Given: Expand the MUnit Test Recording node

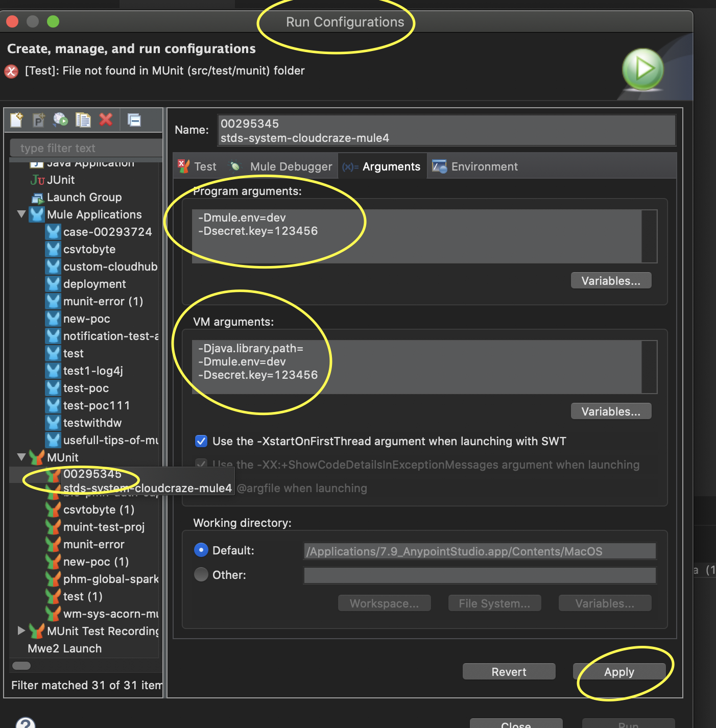Looking at the screenshot, I should (x=21, y=631).
